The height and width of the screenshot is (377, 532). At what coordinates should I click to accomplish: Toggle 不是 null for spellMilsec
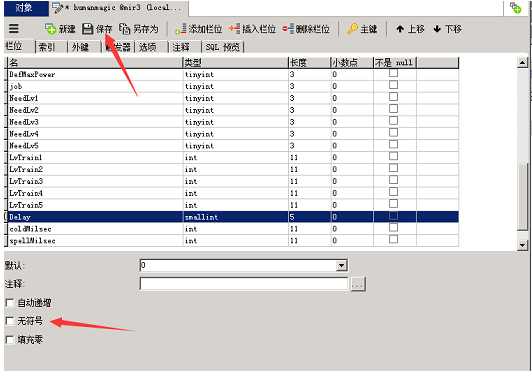(393, 239)
